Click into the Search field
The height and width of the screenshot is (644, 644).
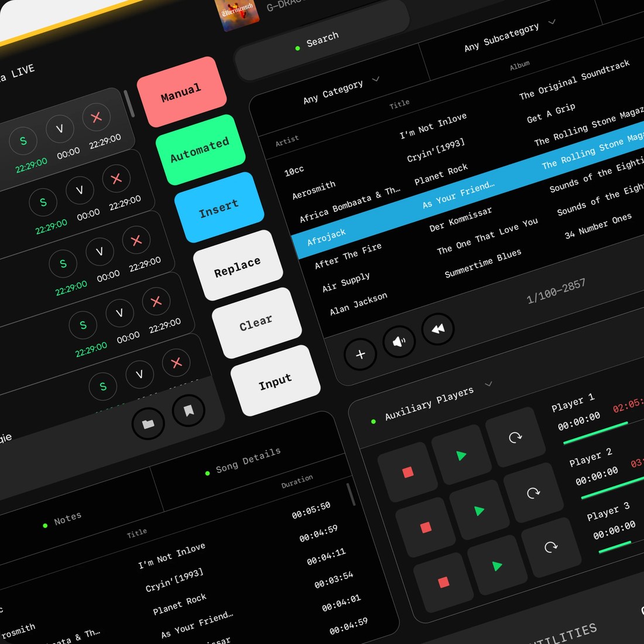pyautogui.click(x=321, y=40)
